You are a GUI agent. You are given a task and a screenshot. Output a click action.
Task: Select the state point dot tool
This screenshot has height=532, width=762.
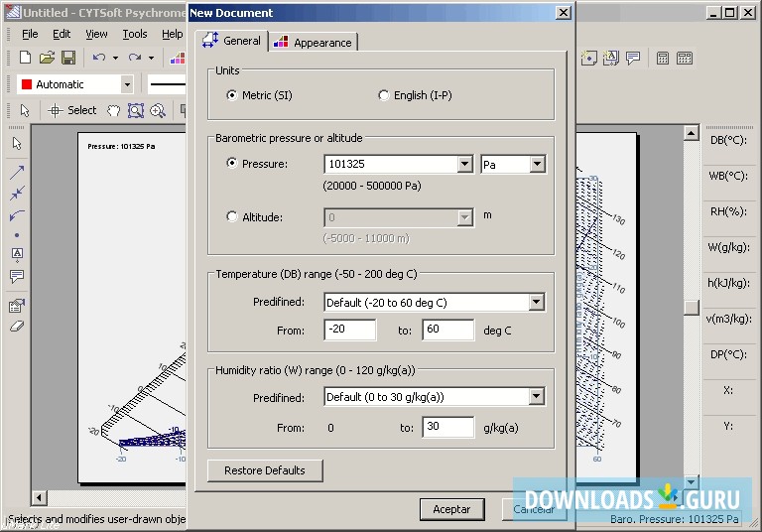[x=17, y=235]
